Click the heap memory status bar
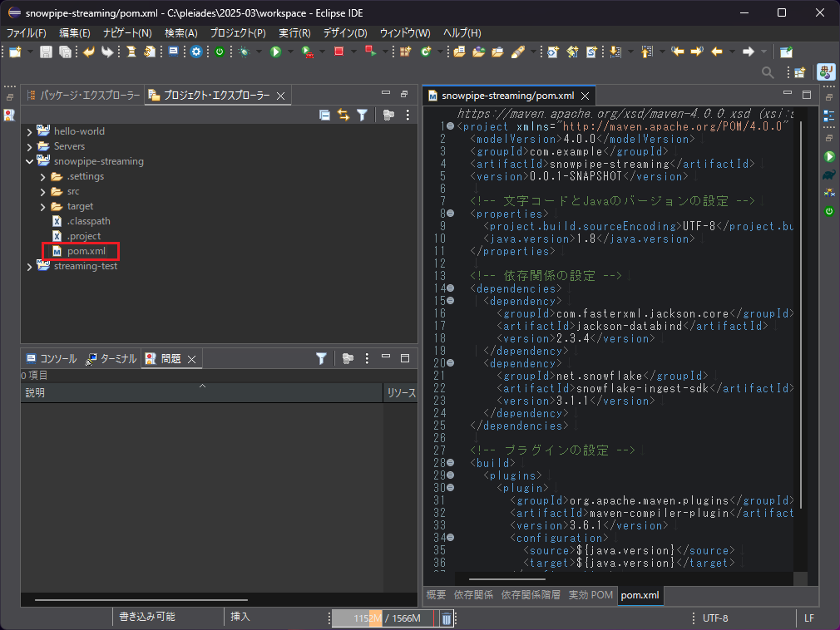This screenshot has height=630, width=840. click(x=383, y=618)
